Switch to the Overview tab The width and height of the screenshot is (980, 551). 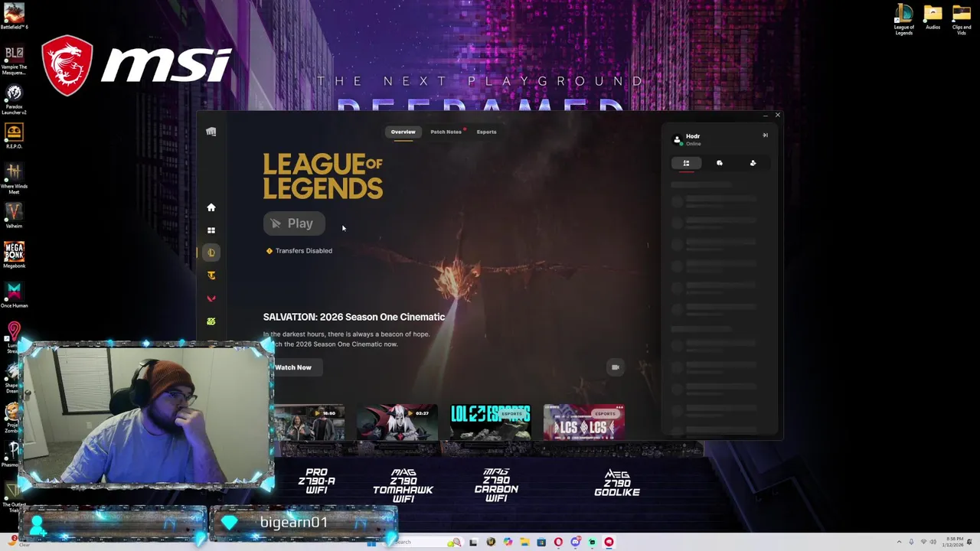pos(403,132)
